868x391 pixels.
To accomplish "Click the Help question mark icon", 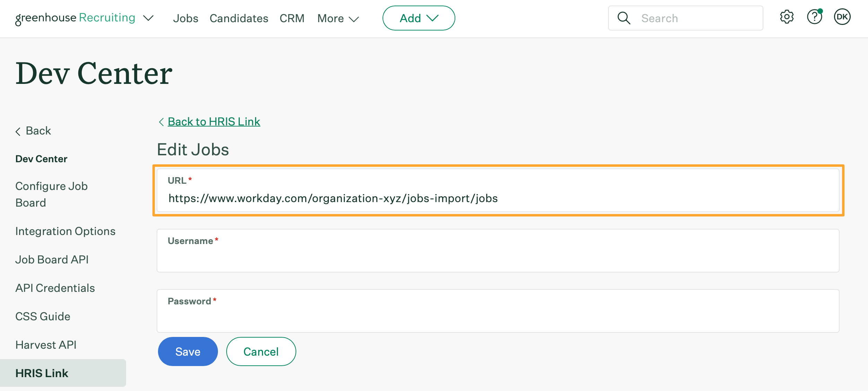I will [815, 18].
